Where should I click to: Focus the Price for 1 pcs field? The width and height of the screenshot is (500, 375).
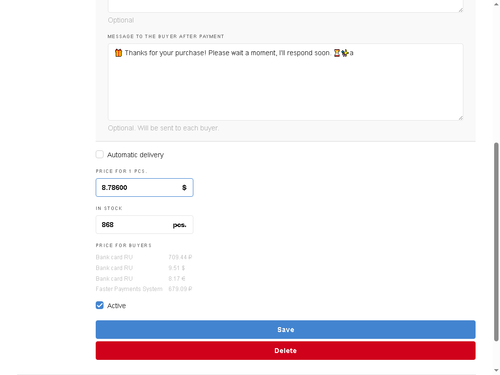point(144,187)
